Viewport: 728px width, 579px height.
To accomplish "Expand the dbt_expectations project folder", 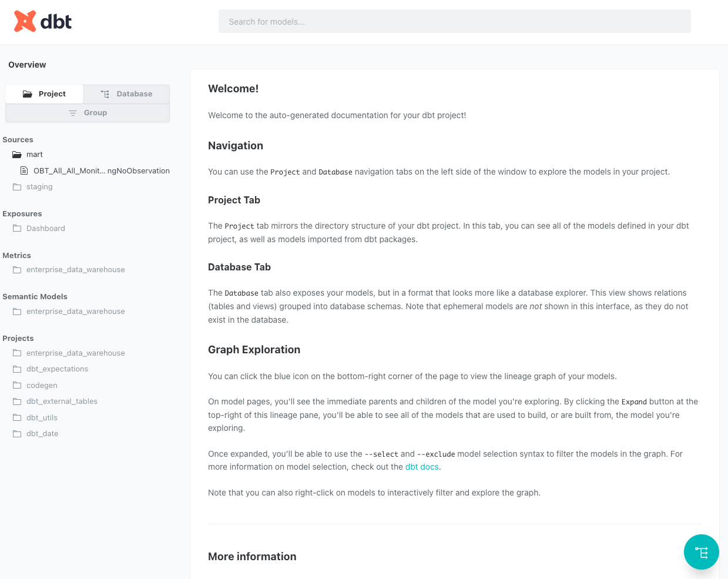I will 57,369.
